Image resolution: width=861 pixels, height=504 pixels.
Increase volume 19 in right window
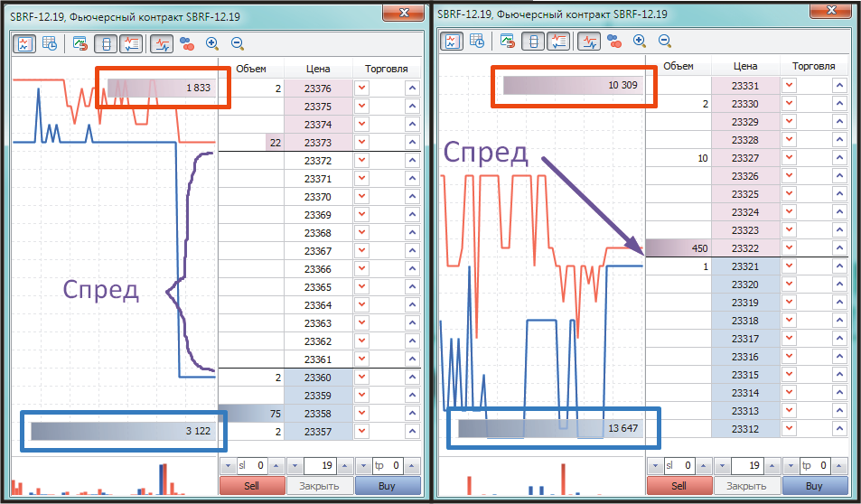(x=772, y=466)
